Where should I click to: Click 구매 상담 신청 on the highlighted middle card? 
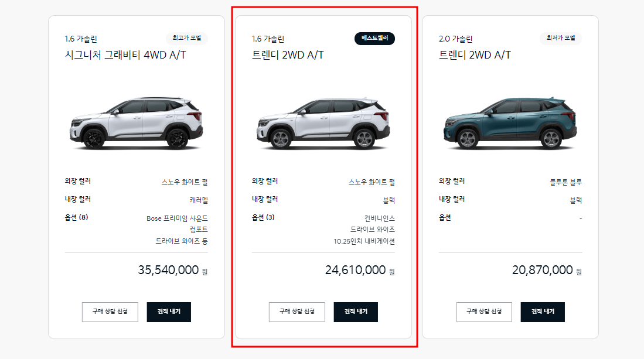[297, 312]
